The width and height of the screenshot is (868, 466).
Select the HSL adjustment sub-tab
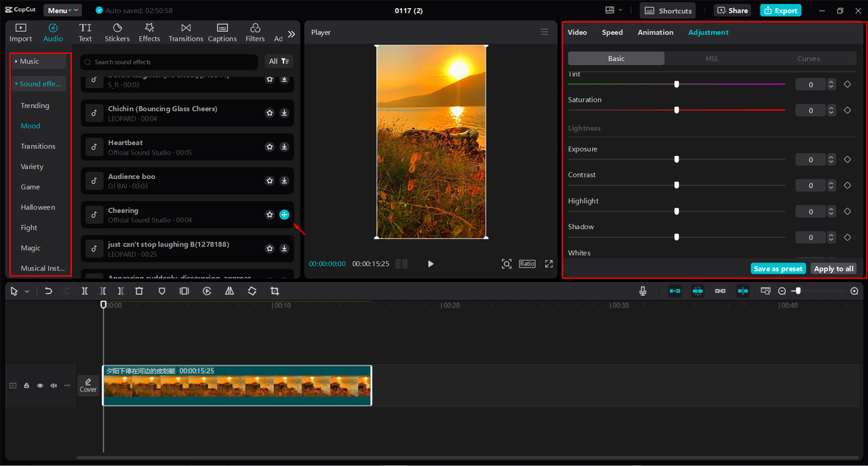712,58
